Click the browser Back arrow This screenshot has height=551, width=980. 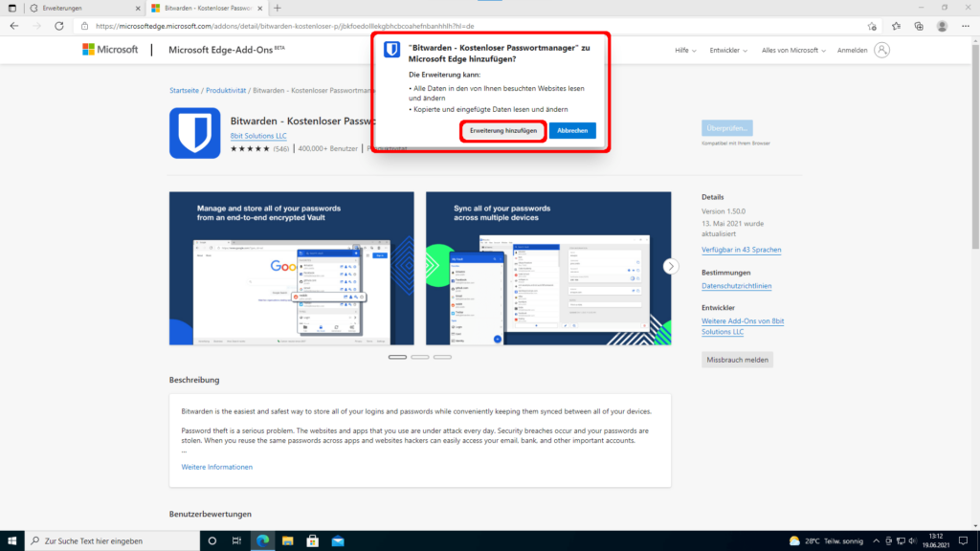point(13,26)
